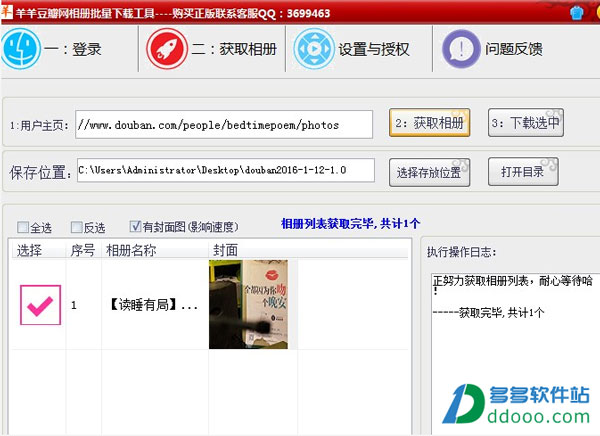Switch to 设置与授权 tab
600x436 pixels.
pyautogui.click(x=359, y=49)
